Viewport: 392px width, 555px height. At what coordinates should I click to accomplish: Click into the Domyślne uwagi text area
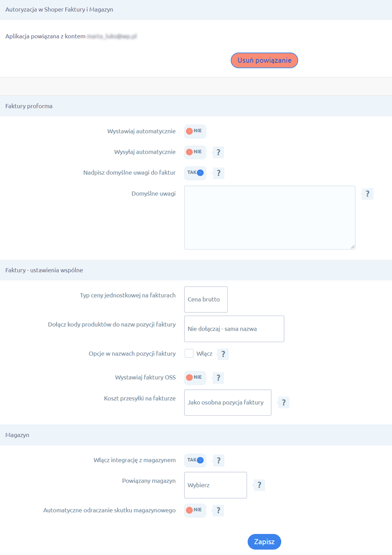click(x=270, y=218)
